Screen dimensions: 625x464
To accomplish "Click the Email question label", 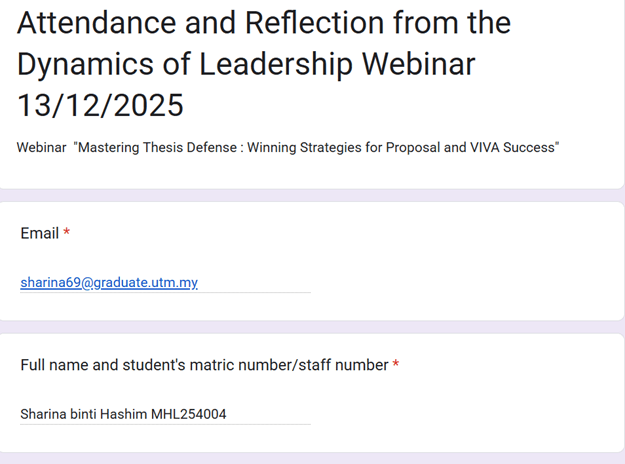I will coord(39,233).
